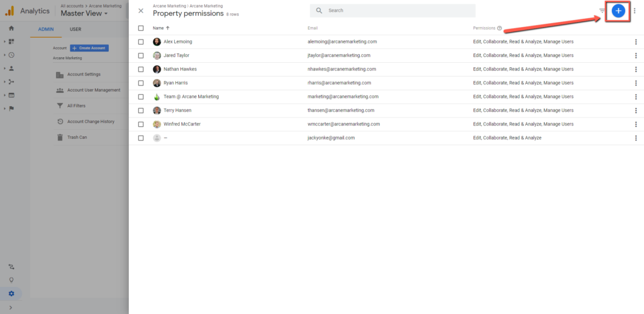Open the Trash Can

[72, 138]
